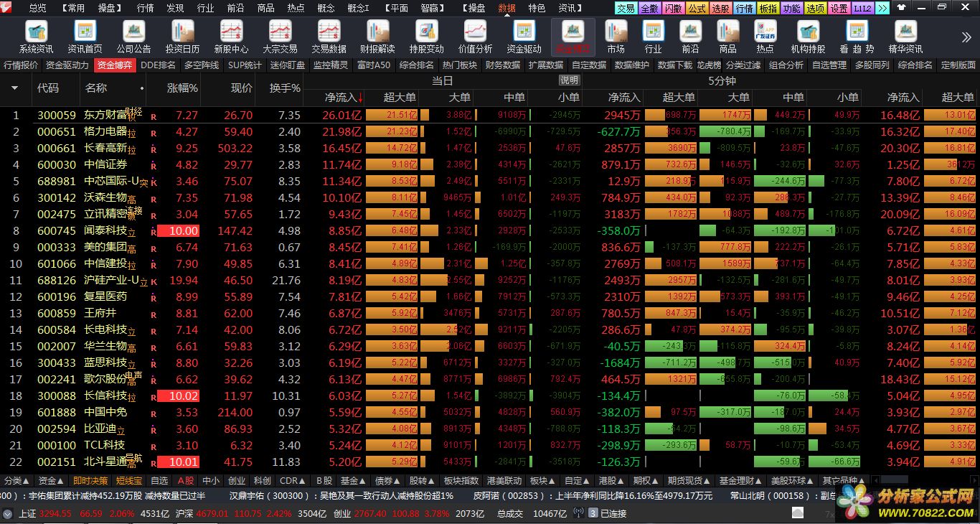Screen dimensions: 980x524
Task: Toggle the L1L2 quote level button
Action: 862,8
